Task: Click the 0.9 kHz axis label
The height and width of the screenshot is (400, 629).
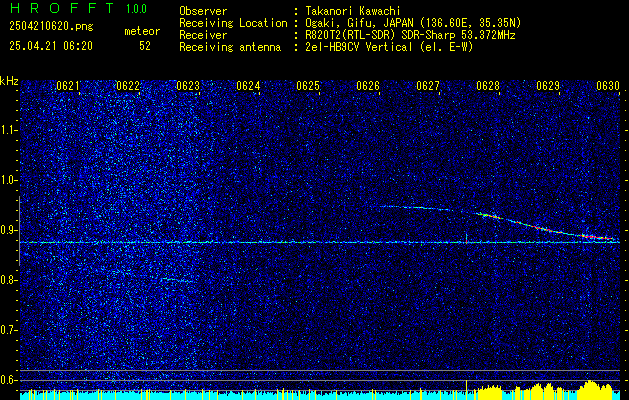Action: [9, 230]
